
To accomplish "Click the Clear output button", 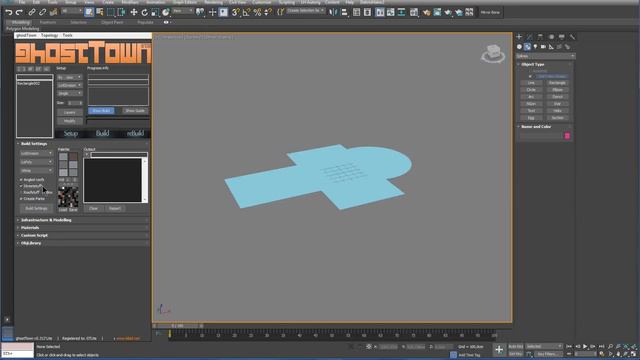I will 93,209.
